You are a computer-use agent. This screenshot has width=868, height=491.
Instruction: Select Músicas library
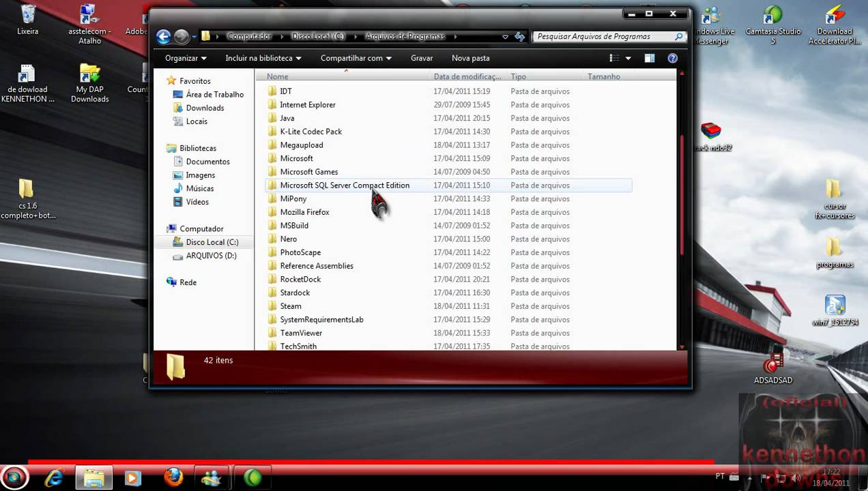point(192,189)
